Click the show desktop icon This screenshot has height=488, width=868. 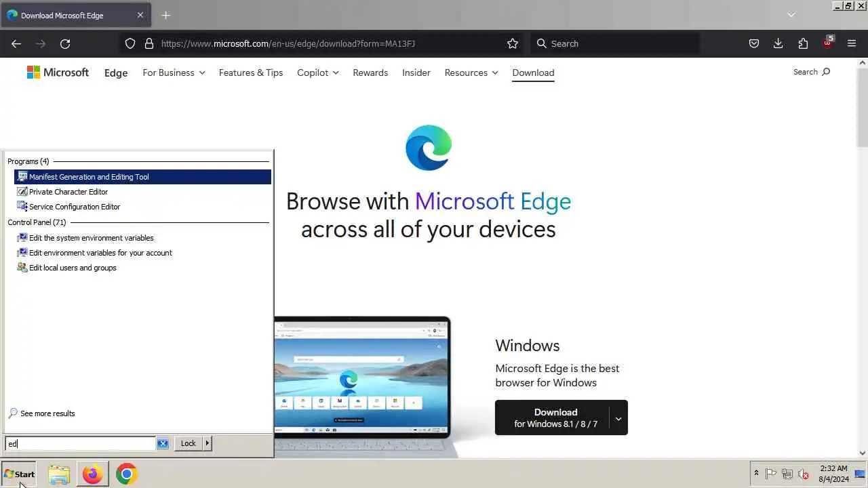(x=861, y=474)
